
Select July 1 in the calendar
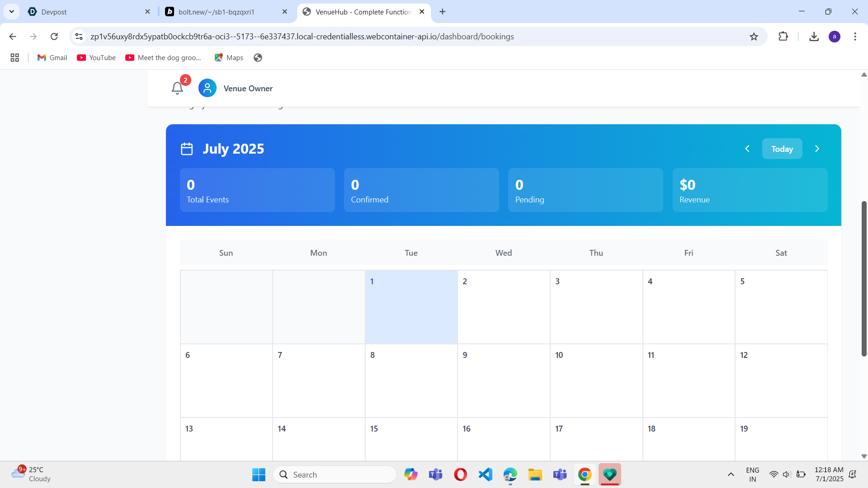411,307
